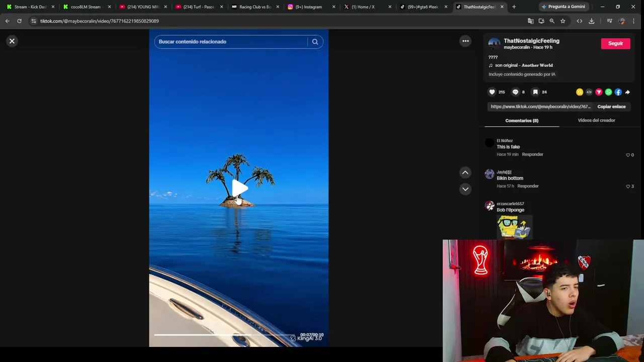Open more share options arrow

click(627, 92)
